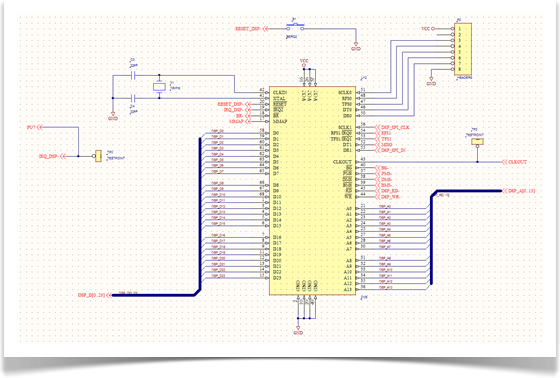Click VCC symbol beside header pin 1
Viewport: 560px width, 378px height.
(428, 29)
